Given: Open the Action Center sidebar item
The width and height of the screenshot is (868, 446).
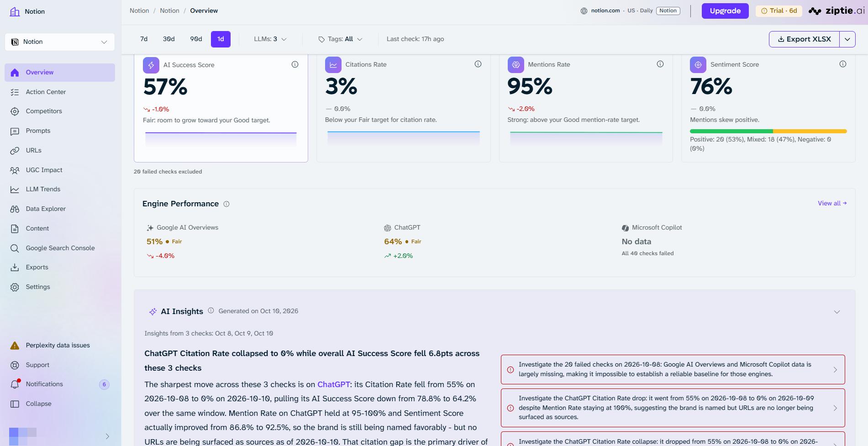Looking at the screenshot, I should pyautogui.click(x=59, y=92).
